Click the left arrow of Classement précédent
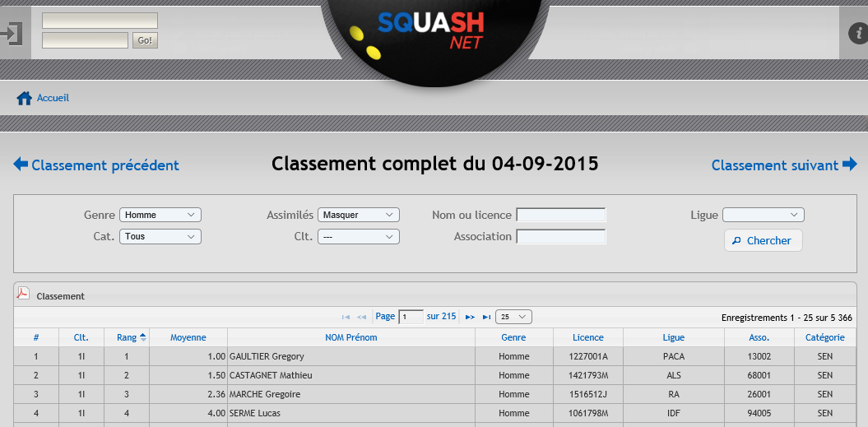Viewport: 868px width, 427px height. tap(21, 165)
